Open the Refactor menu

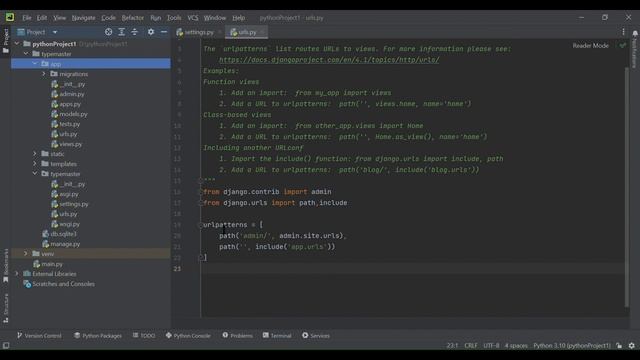(133, 18)
